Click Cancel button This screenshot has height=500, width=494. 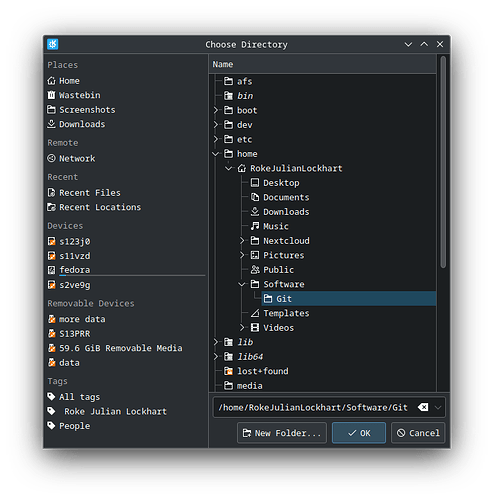click(x=418, y=433)
